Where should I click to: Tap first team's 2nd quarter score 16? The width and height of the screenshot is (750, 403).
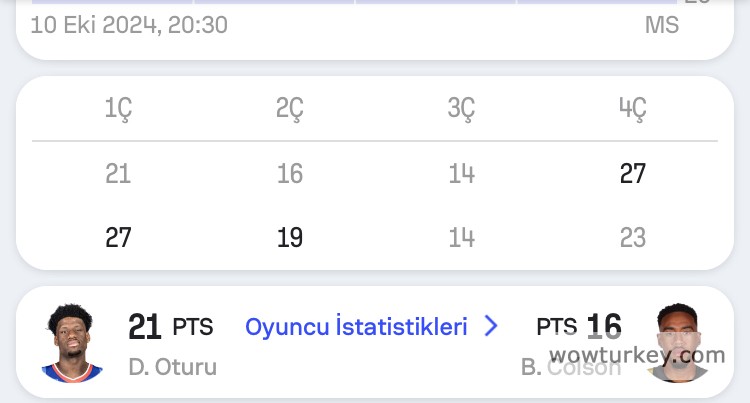pos(290,174)
